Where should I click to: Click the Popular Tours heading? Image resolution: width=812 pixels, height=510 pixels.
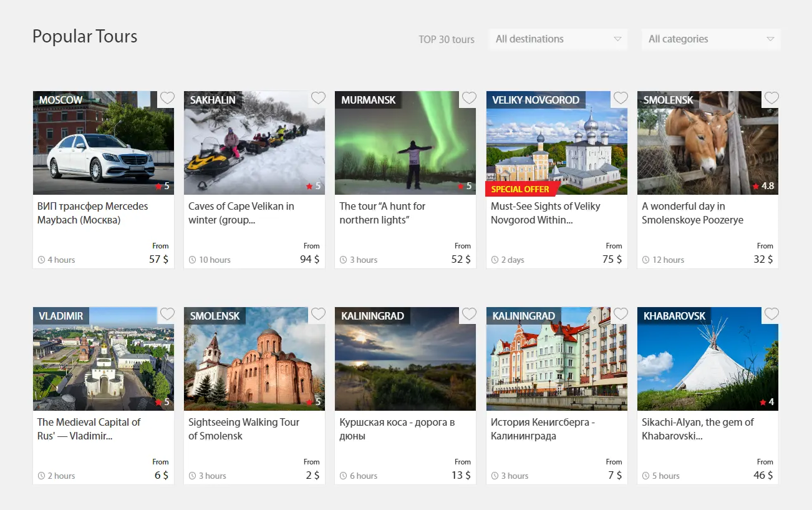pyautogui.click(x=85, y=37)
